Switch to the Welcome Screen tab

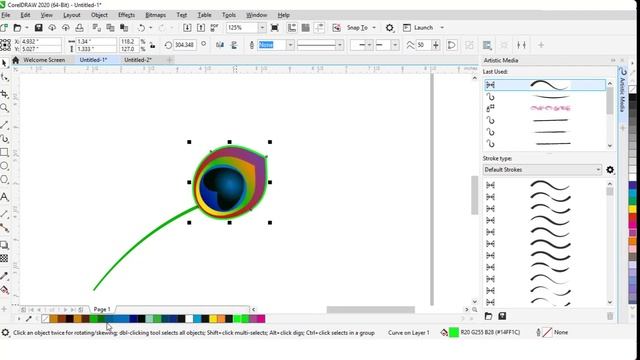(x=44, y=60)
